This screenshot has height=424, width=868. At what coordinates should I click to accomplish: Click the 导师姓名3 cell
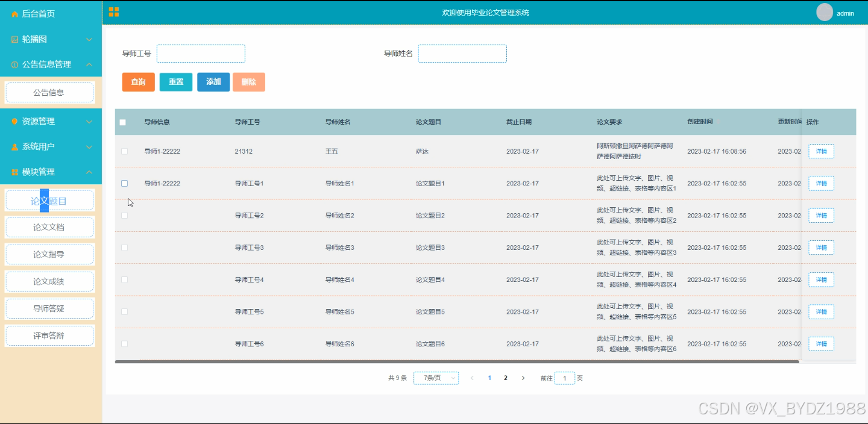tap(340, 248)
